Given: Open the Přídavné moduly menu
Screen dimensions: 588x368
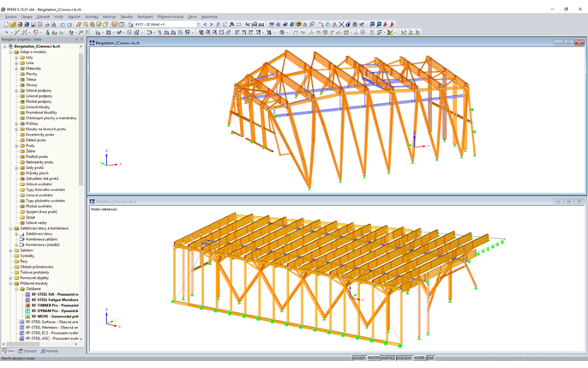Looking at the screenshot, I should 171,17.
